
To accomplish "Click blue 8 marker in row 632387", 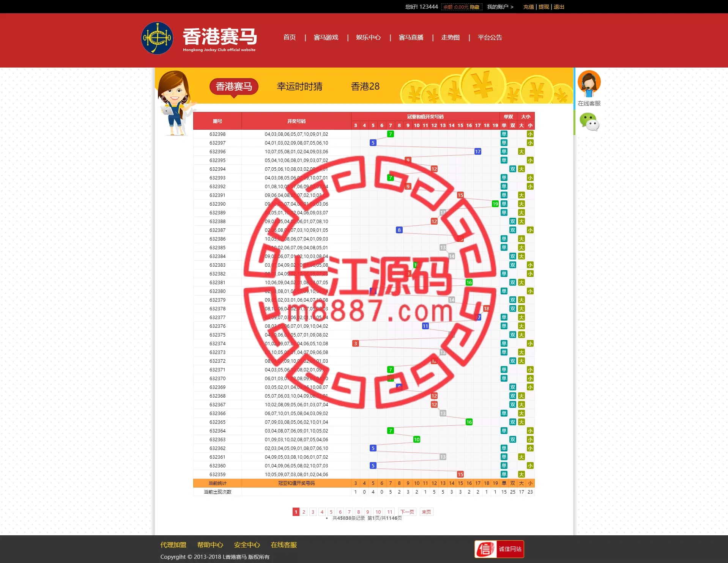I will click(x=399, y=230).
